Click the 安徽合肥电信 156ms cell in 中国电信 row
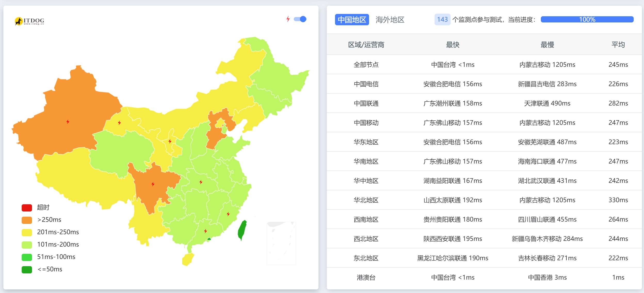Viewport: 644px width, 293px height. [453, 84]
